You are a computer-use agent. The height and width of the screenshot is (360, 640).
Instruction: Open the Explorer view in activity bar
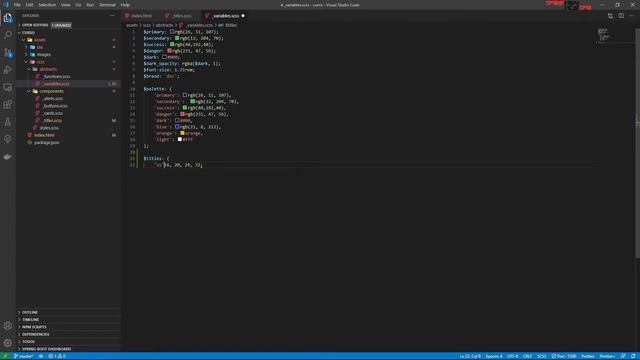click(8, 18)
